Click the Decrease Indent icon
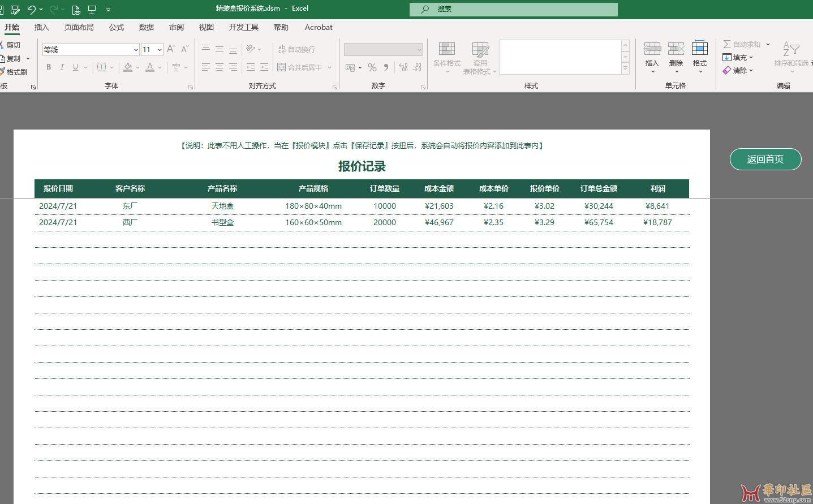The height and width of the screenshot is (504, 813). click(251, 67)
